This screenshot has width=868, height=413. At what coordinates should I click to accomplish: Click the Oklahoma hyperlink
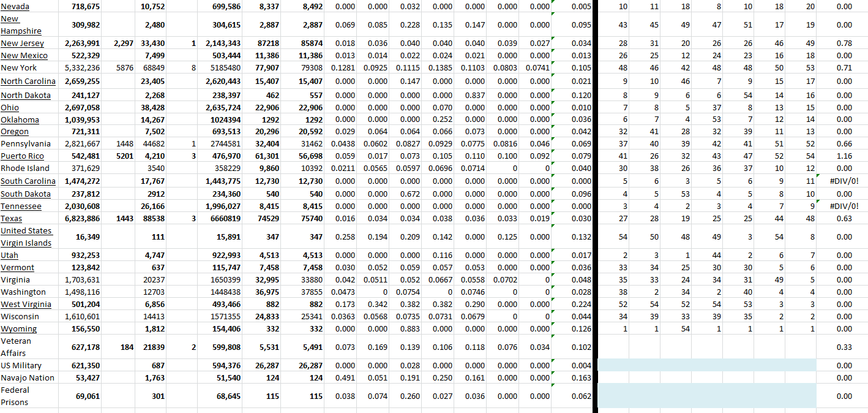coord(20,120)
